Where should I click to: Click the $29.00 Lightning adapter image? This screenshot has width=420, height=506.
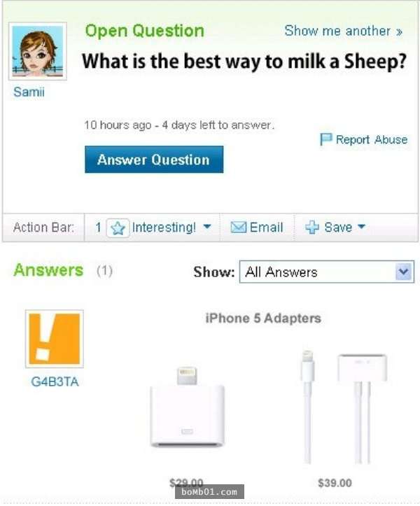pyautogui.click(x=187, y=407)
